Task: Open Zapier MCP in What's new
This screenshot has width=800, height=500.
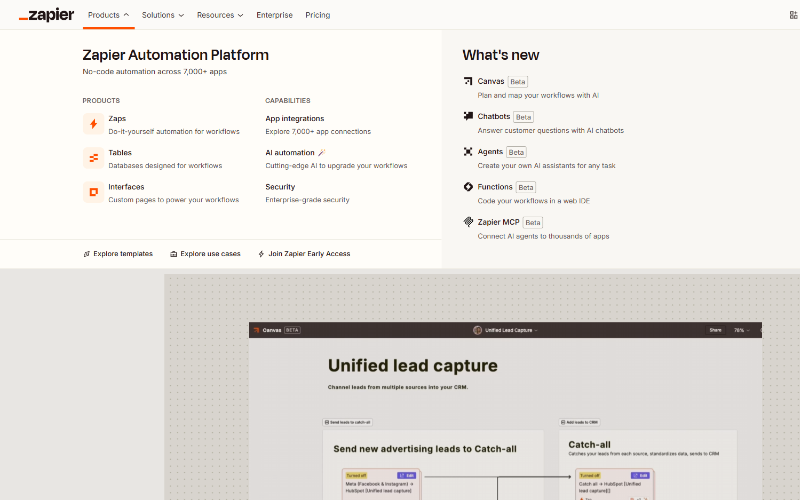Action: [x=498, y=222]
